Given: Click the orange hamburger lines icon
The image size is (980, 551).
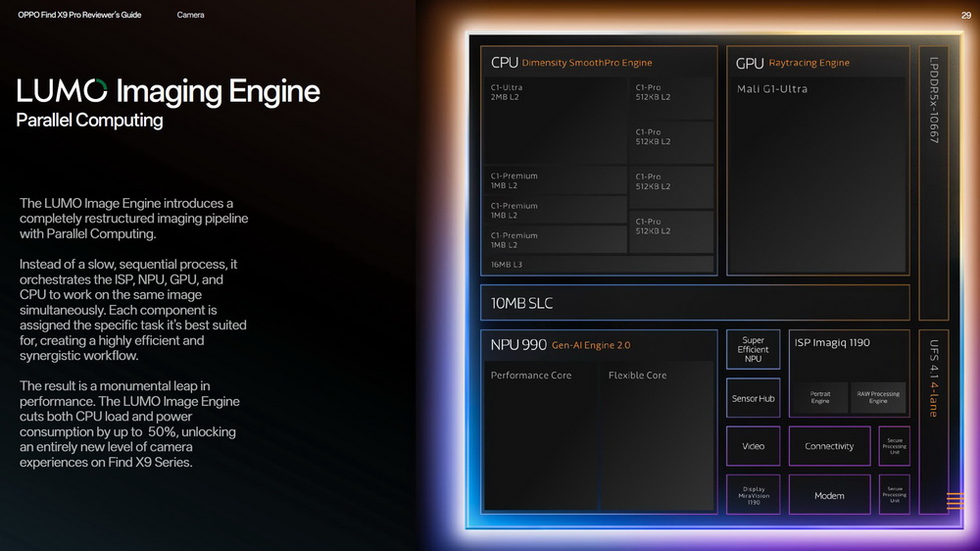Looking at the screenshot, I should tap(955, 501).
